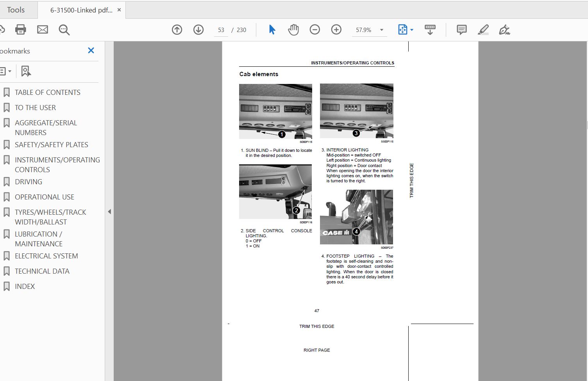
Task: Click the interior lighting photo labeled 3
Action: point(357,111)
